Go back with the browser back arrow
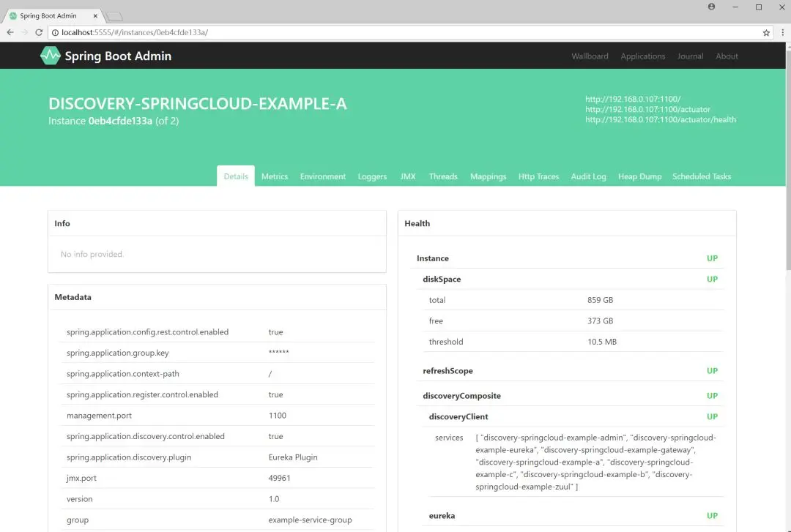791x532 pixels. pos(10,32)
